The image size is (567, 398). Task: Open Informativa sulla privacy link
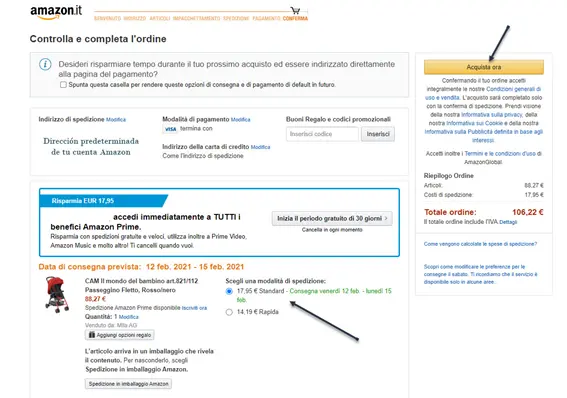491,115
